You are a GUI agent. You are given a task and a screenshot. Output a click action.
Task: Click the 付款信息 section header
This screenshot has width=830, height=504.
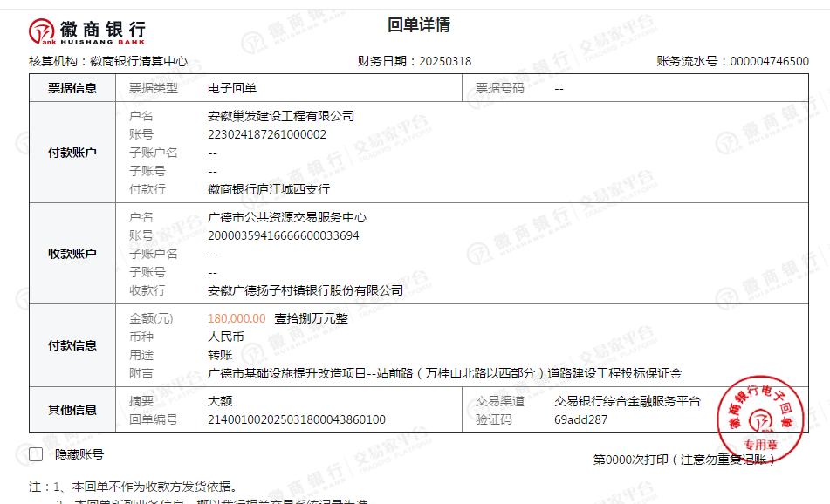72,345
